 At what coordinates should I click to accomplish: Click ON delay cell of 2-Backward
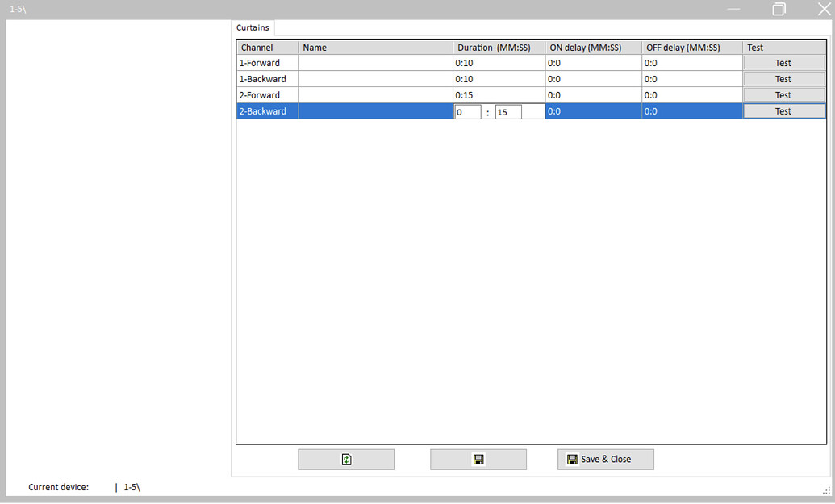tap(593, 111)
